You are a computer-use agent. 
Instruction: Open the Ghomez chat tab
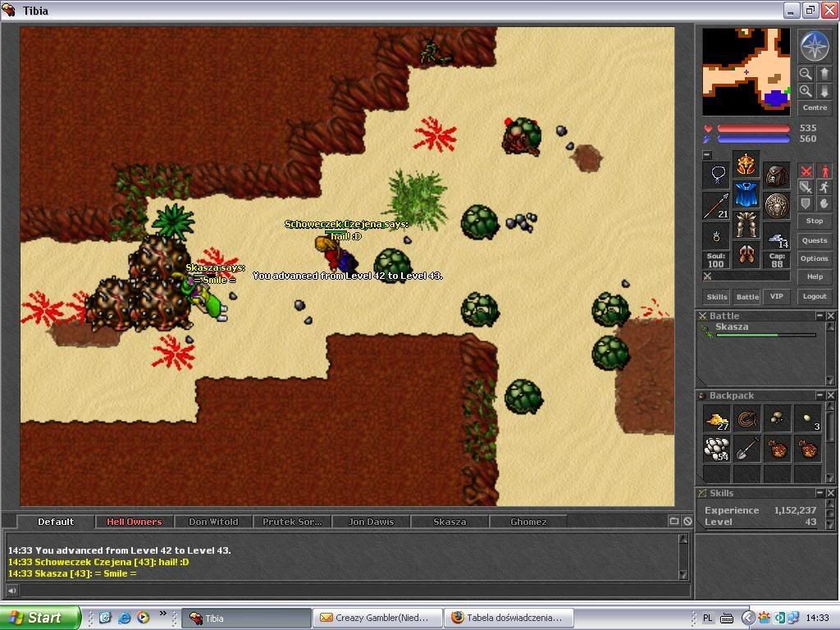528,522
